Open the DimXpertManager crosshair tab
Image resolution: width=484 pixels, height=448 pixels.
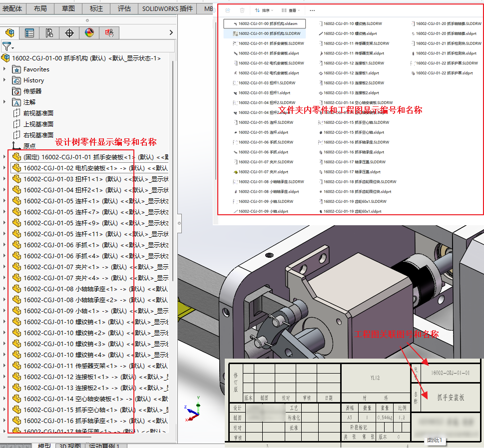coord(69,33)
